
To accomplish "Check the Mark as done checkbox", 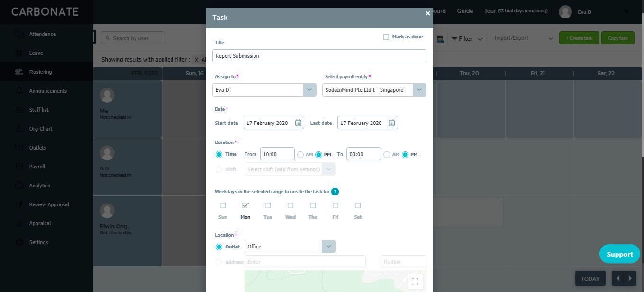I will click(386, 37).
